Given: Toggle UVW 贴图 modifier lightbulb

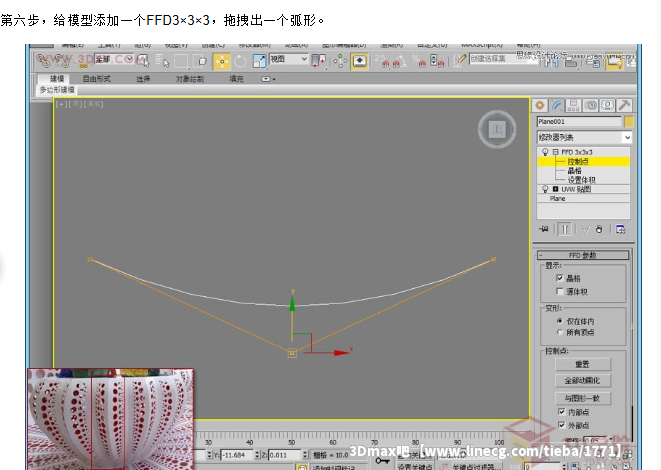Looking at the screenshot, I should coord(545,189).
